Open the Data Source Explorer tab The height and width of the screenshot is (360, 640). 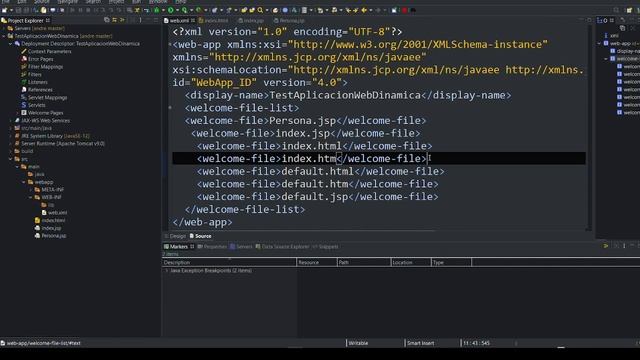pyautogui.click(x=282, y=247)
